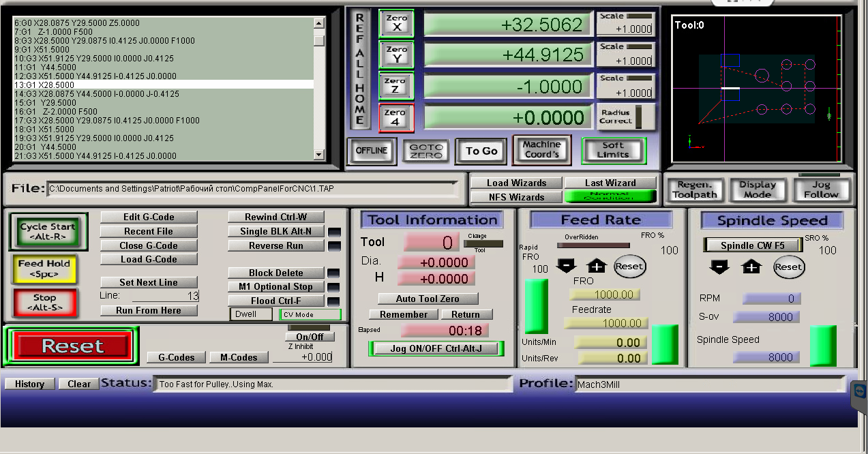The image size is (868, 454).
Task: Zero the Z axis
Action: pos(396,86)
